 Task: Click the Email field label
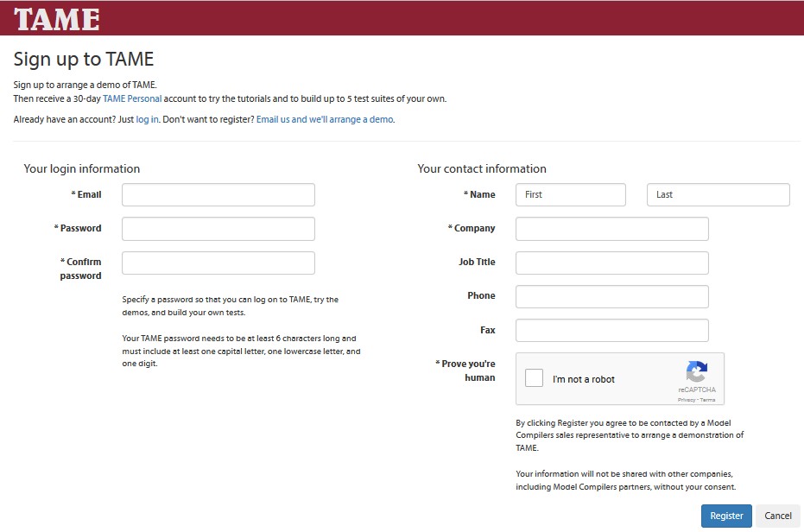[86, 194]
